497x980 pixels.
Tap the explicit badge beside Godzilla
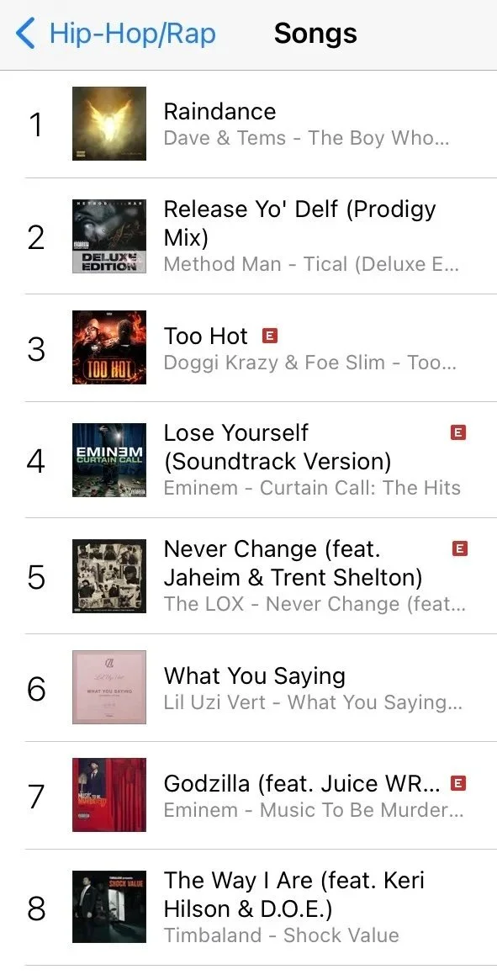click(x=458, y=782)
